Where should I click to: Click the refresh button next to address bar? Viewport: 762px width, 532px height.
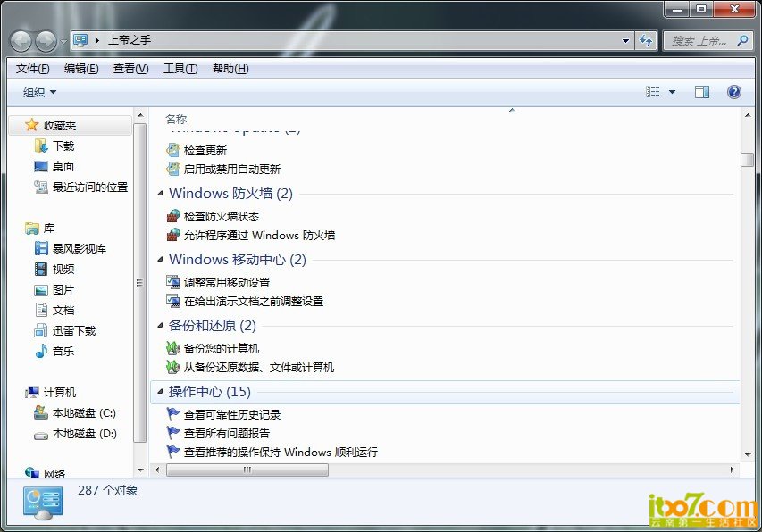coord(646,41)
